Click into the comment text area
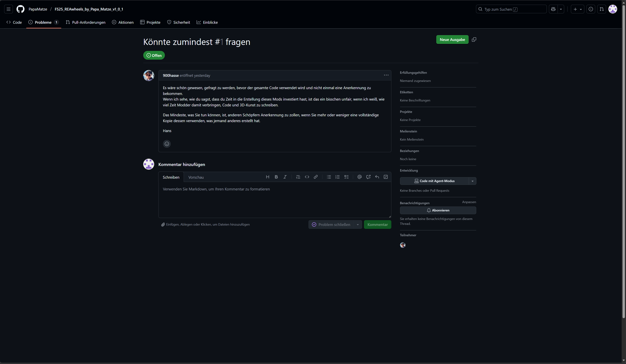 click(x=275, y=200)
